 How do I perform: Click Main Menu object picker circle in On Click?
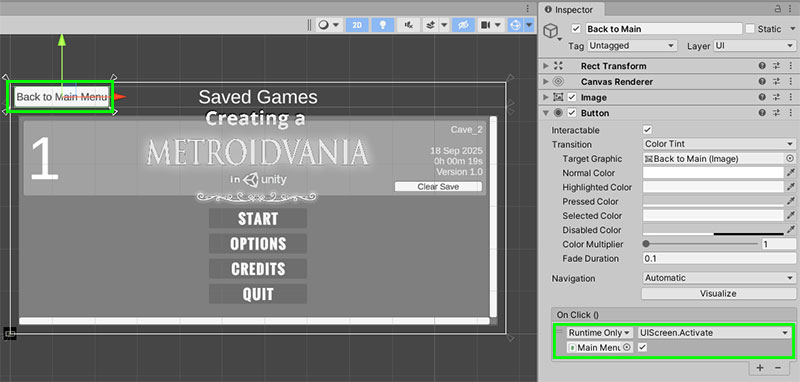pyautogui.click(x=627, y=347)
